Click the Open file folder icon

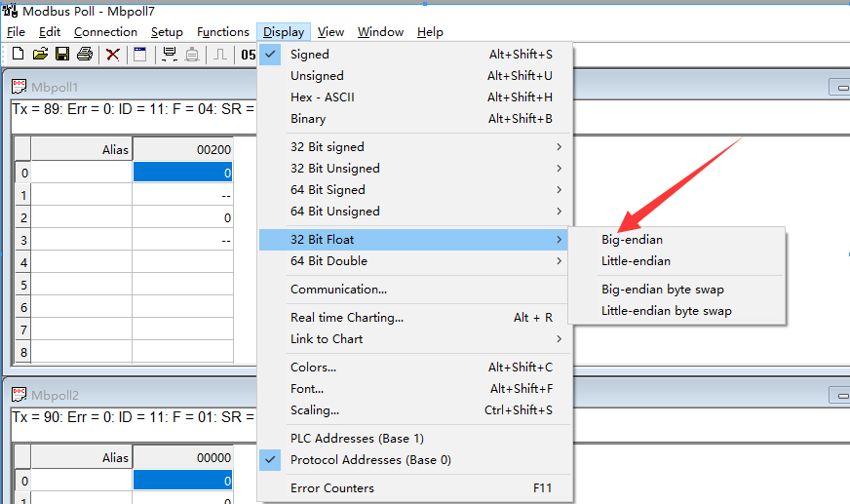coord(40,54)
